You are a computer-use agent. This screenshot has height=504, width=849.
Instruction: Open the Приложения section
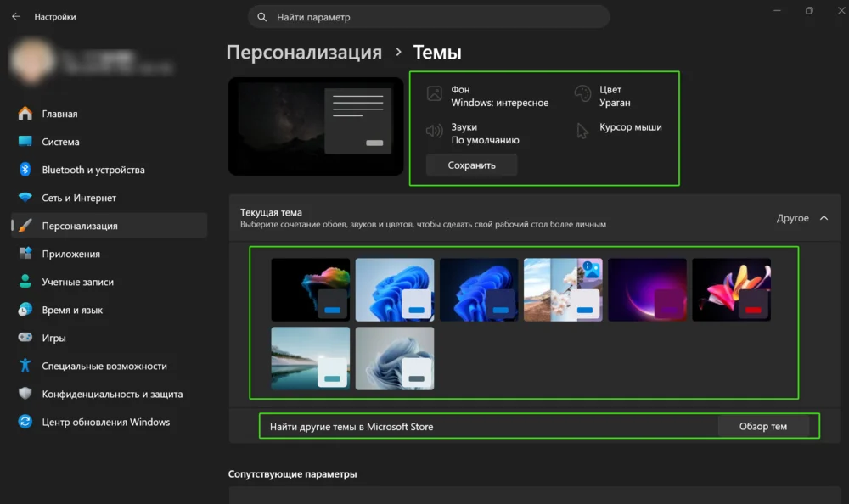109,254
